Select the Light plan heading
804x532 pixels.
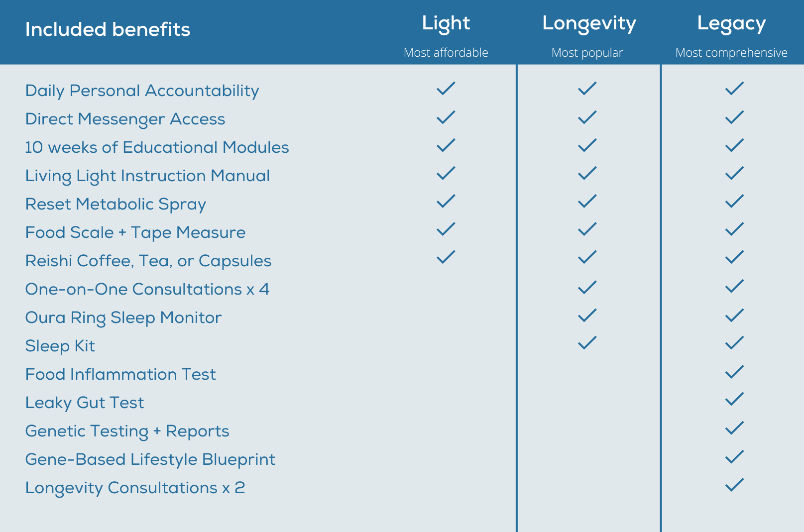[446, 23]
